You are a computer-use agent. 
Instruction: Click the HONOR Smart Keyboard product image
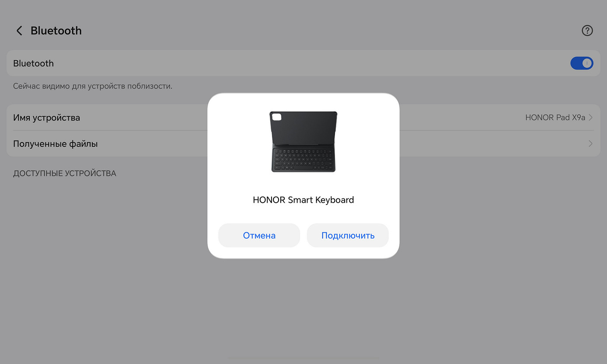(x=303, y=141)
